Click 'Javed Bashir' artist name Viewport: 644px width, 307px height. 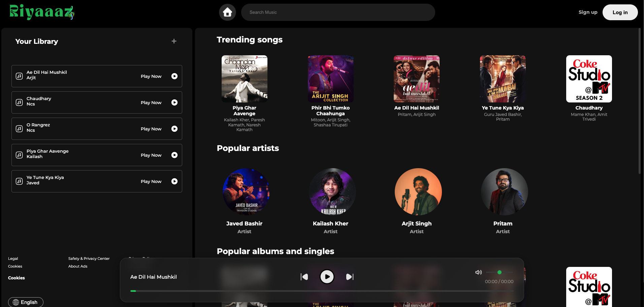tap(244, 223)
